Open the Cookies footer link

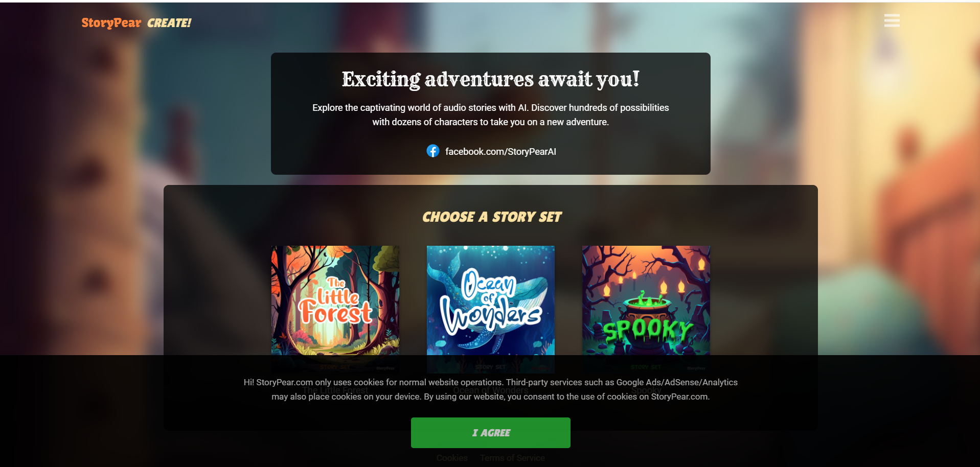point(452,458)
